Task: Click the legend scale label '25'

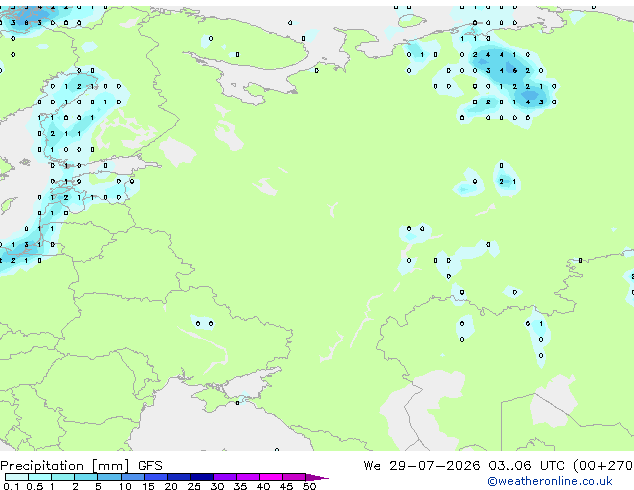Action: (194, 486)
